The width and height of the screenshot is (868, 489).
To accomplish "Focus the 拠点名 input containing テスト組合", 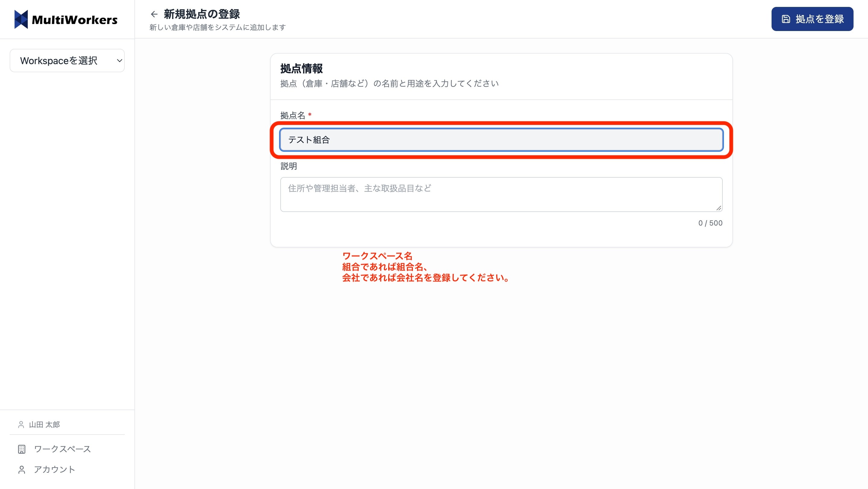I will (x=502, y=140).
